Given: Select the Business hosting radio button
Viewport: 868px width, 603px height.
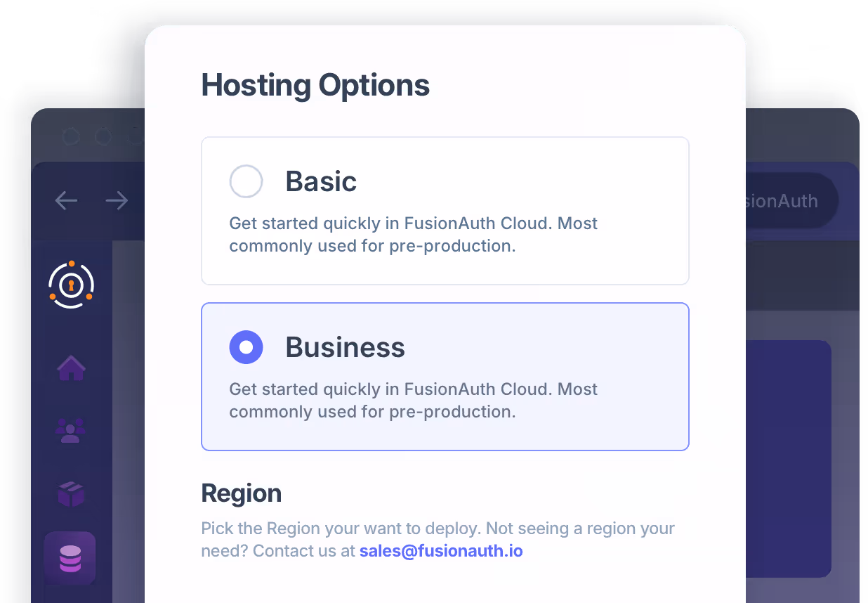Looking at the screenshot, I should [x=246, y=347].
